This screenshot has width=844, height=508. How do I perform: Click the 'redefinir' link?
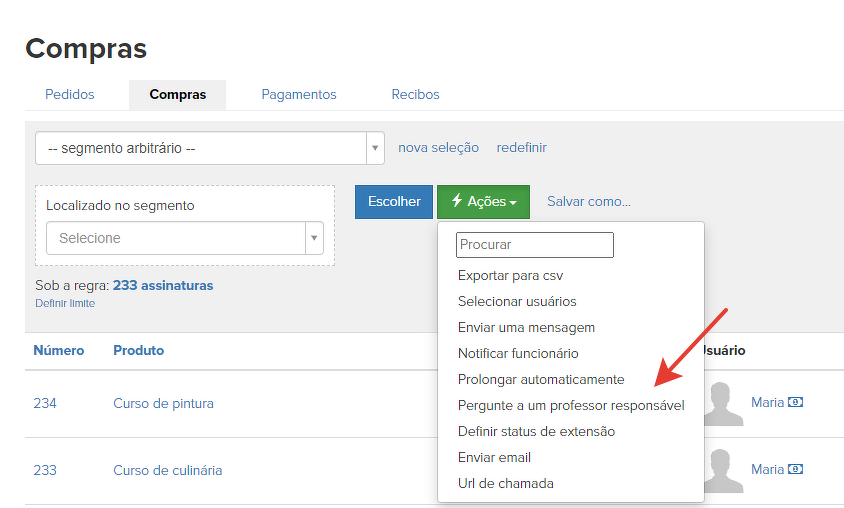coord(521,148)
